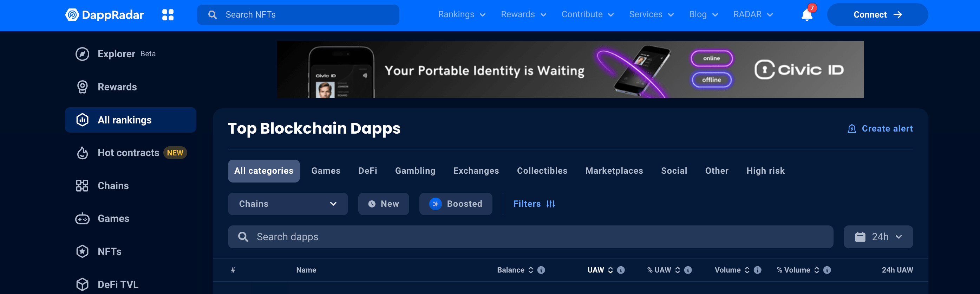Screen dimensions: 980x294
Task: Sort by UAW column arrows
Action: [x=610, y=270]
